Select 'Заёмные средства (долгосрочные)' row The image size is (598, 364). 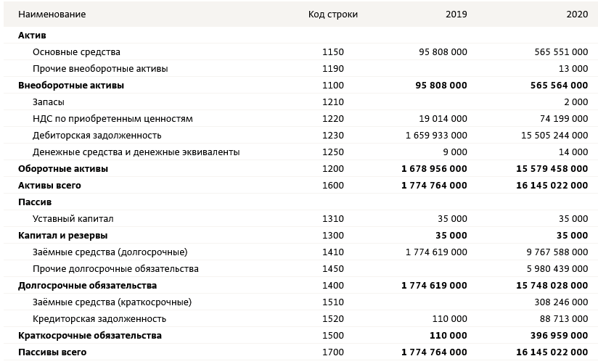[x=299, y=252]
